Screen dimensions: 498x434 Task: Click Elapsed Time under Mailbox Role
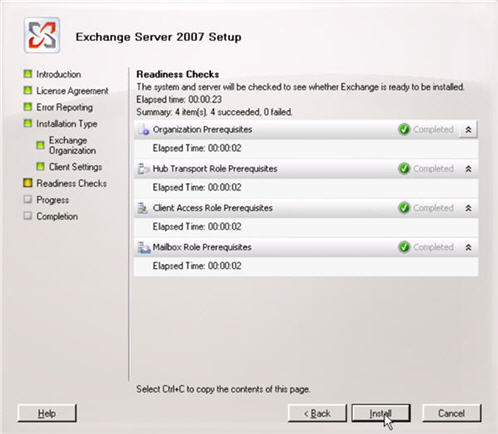click(x=197, y=266)
